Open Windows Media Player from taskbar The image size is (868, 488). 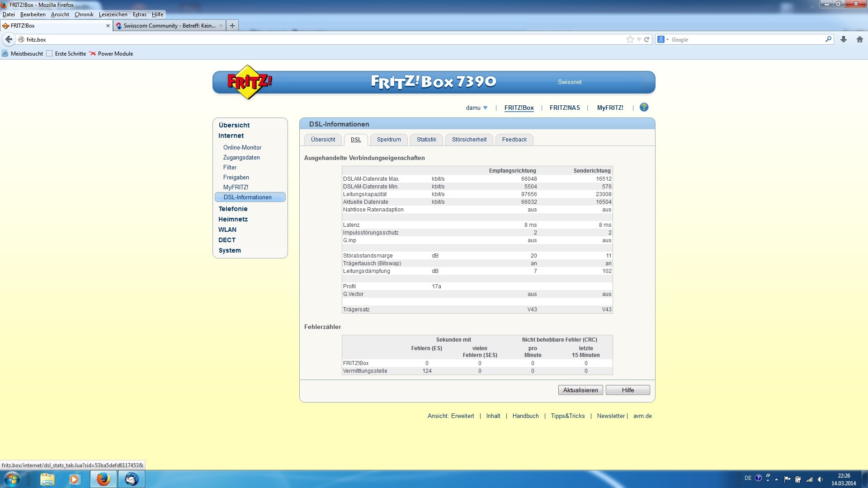tap(75, 479)
